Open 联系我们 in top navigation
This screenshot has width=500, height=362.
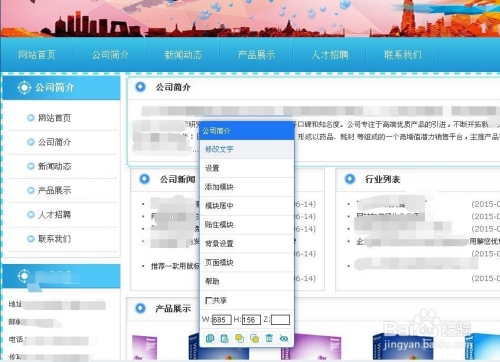[x=403, y=55]
